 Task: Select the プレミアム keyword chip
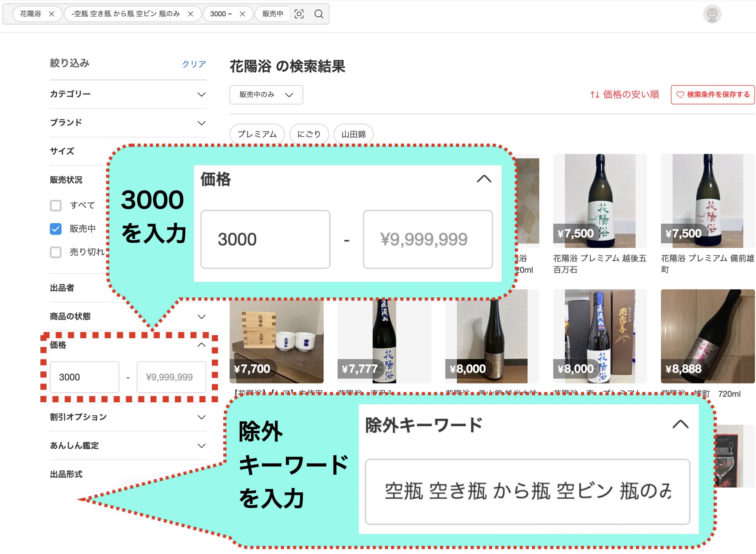pos(257,134)
